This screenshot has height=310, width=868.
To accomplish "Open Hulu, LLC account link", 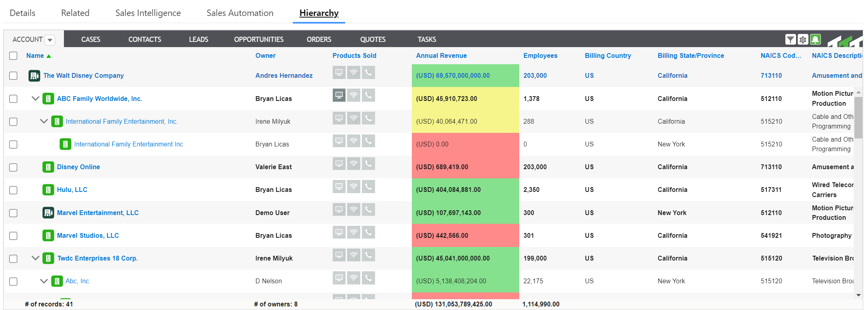I will click(72, 190).
